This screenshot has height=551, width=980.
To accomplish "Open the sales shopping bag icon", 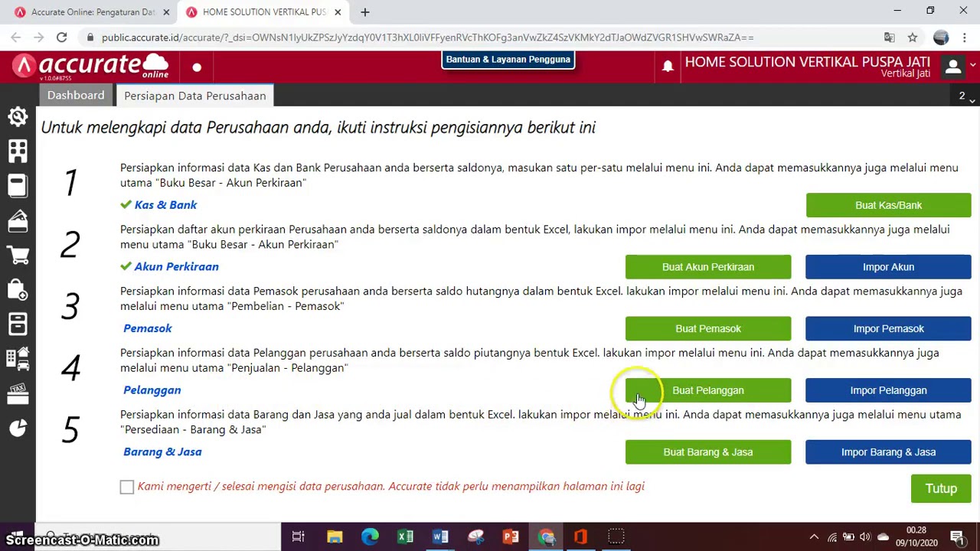I will point(18,289).
